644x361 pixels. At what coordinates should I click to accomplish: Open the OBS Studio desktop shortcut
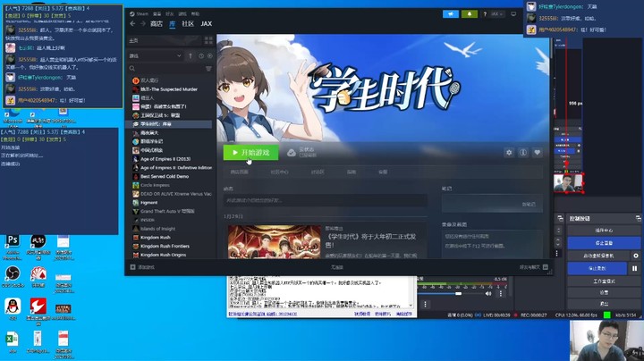click(x=13, y=276)
